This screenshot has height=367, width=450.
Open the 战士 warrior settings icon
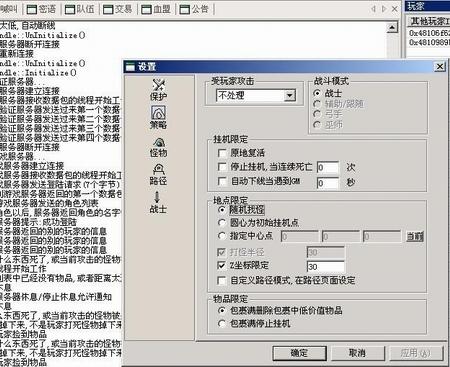click(x=158, y=203)
